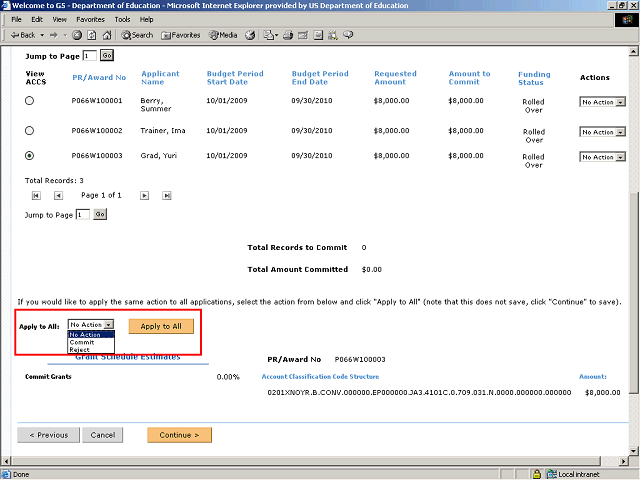The height and width of the screenshot is (480, 640).
Task: Open Actions dropdown for Berry, Summer
Action: [x=603, y=102]
